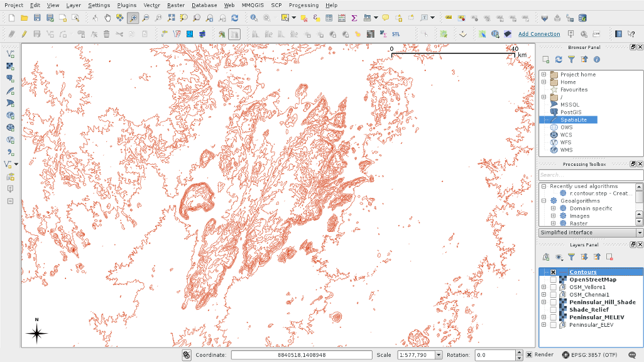
Task: Click the STL export icon
Action: (396, 34)
